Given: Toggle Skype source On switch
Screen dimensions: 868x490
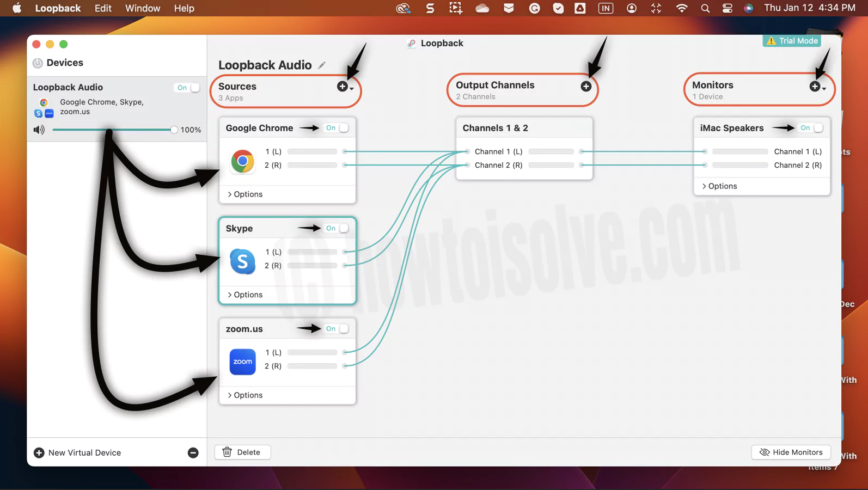Looking at the screenshot, I should (x=336, y=229).
